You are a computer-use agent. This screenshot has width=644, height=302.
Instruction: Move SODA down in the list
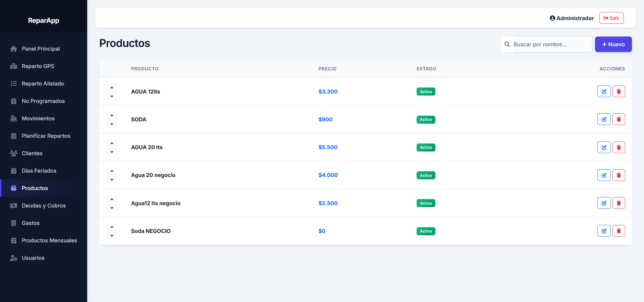[112, 124]
